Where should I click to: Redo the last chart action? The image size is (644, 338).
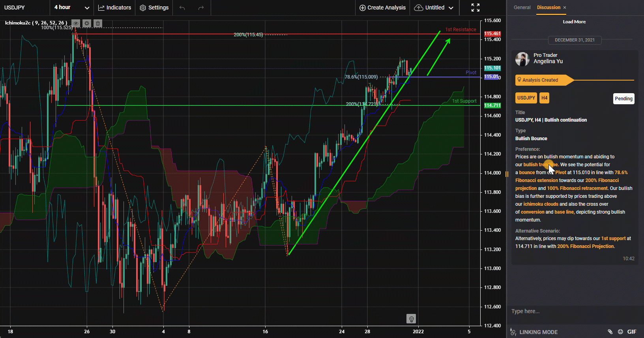(x=201, y=8)
